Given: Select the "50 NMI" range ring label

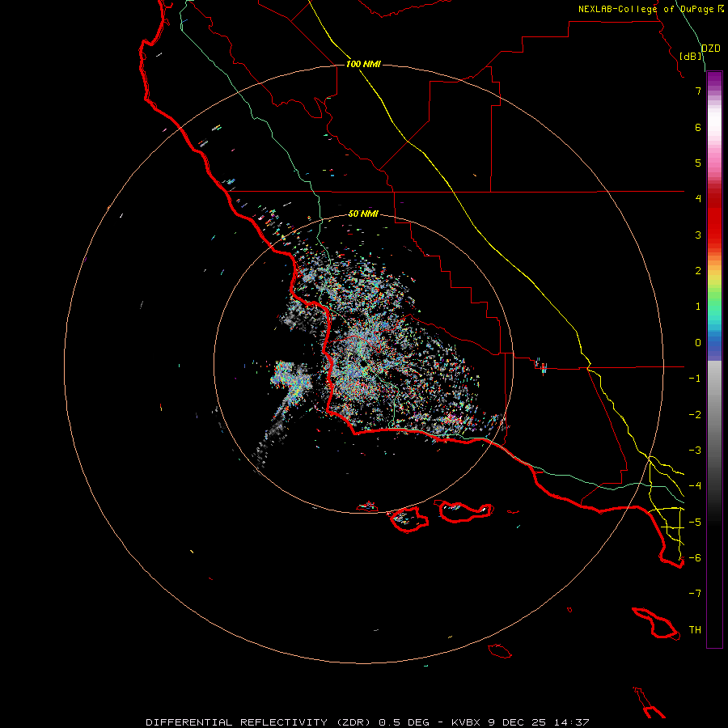Looking at the screenshot, I should tap(363, 214).
